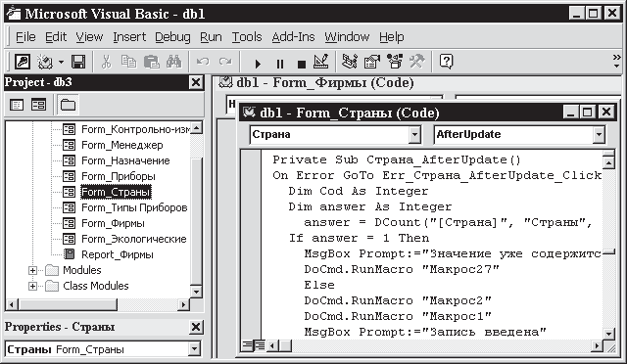
Task: Click the View Microsoft Access toolbar icon
Action: (x=23, y=62)
